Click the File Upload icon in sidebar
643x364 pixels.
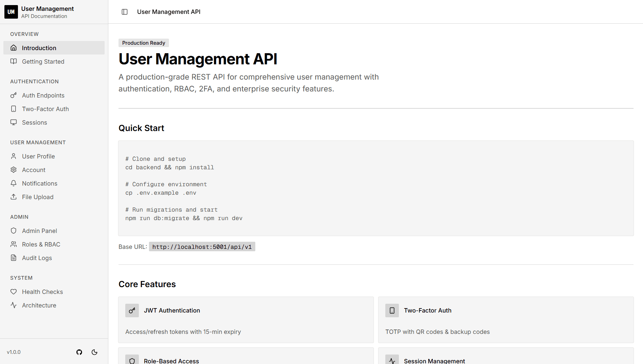14,197
